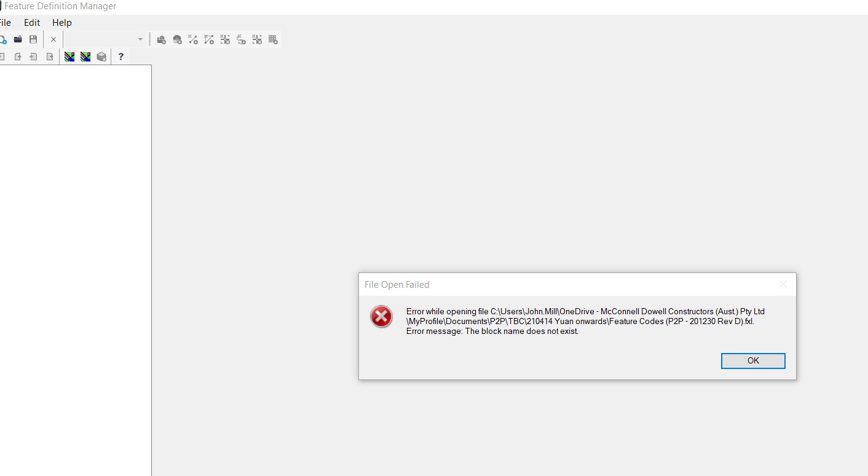Add a new polygon feature
Screen dimensions: 868x476
(x=208, y=39)
